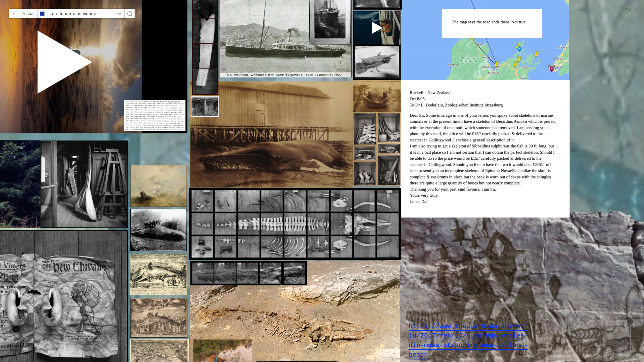
Task: Open the Atlas menu item
Action: 28,14
